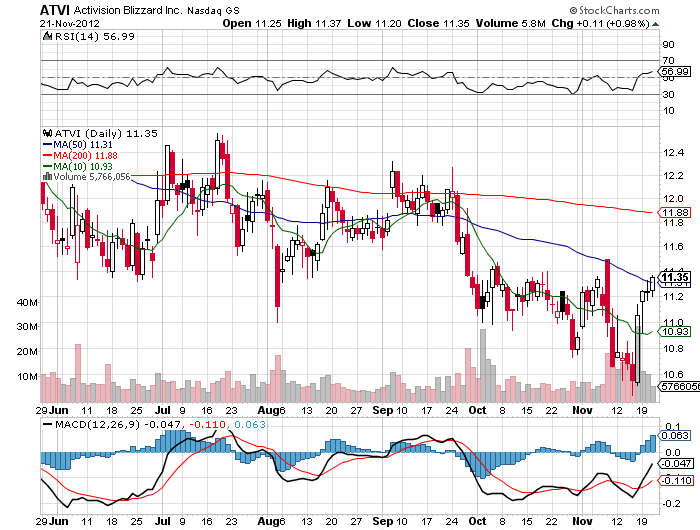Click the Volume 5.8M header value

pyautogui.click(x=511, y=24)
